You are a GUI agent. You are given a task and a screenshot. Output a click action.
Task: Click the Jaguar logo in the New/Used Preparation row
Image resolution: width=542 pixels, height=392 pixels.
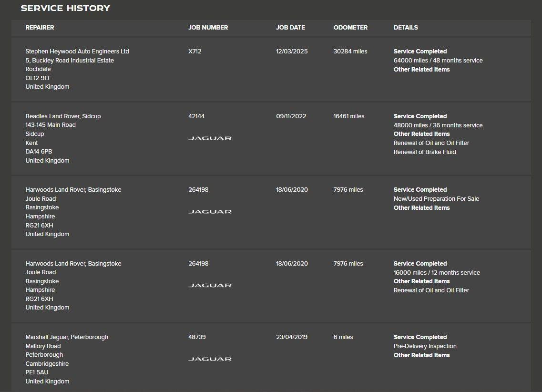click(210, 212)
